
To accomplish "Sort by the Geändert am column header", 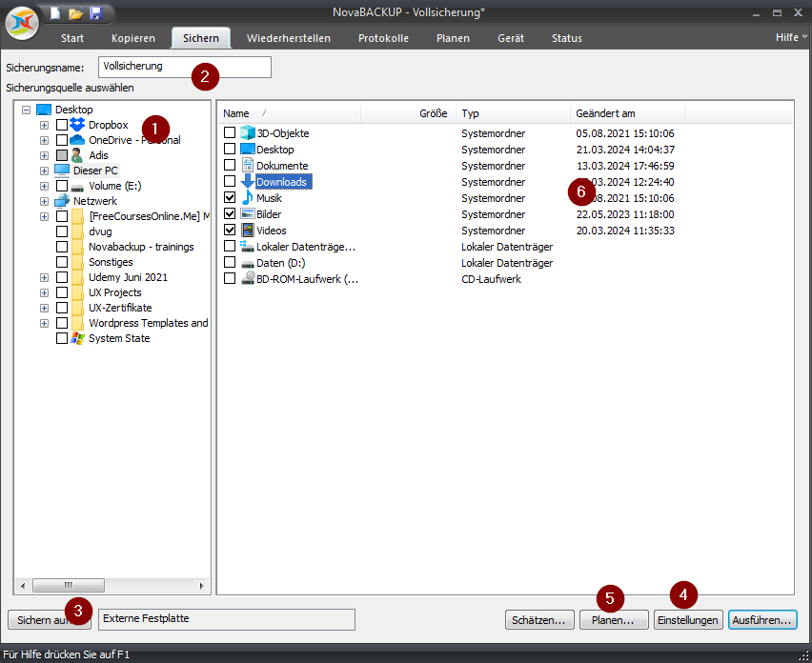I will pyautogui.click(x=627, y=113).
